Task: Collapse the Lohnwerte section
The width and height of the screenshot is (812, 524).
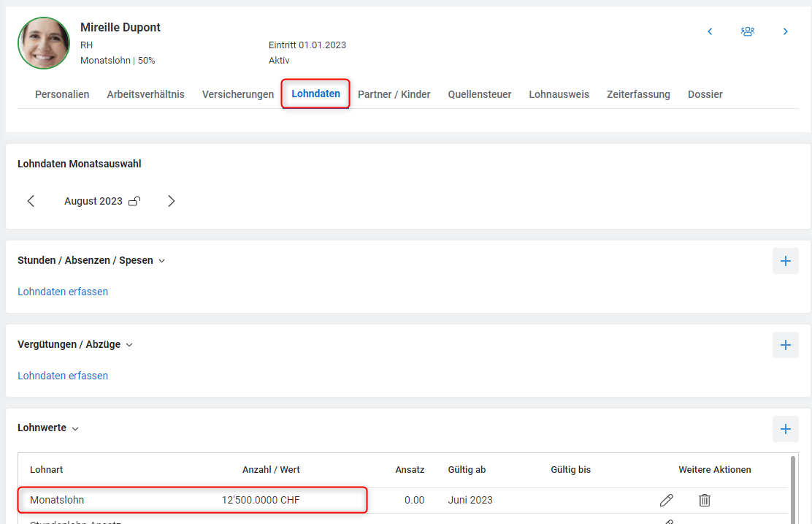Action: point(75,429)
